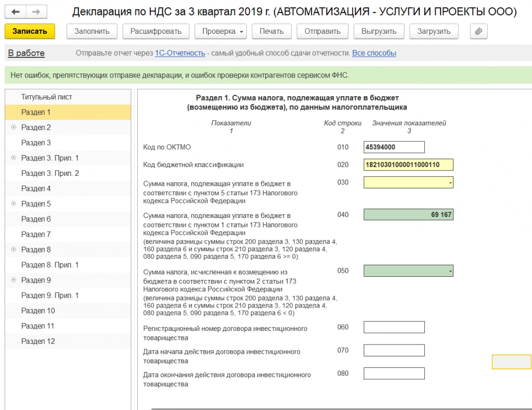Screen dimensions: 532x410
Task: Click the В работе status link
Action: pyautogui.click(x=26, y=53)
